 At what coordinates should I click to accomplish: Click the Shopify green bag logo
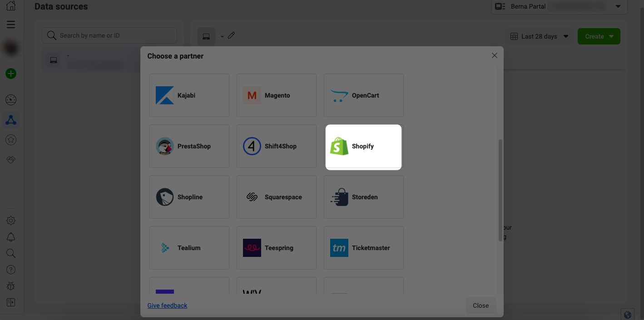(x=339, y=146)
